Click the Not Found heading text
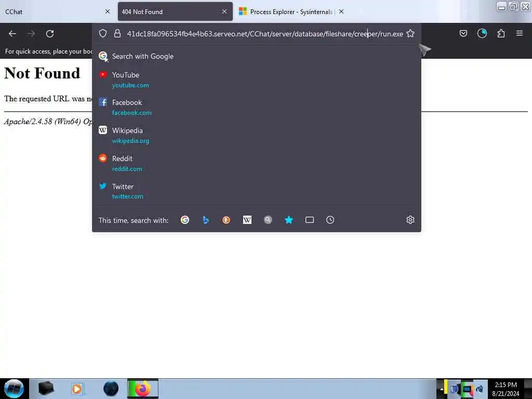This screenshot has width=532, height=399. [42, 73]
